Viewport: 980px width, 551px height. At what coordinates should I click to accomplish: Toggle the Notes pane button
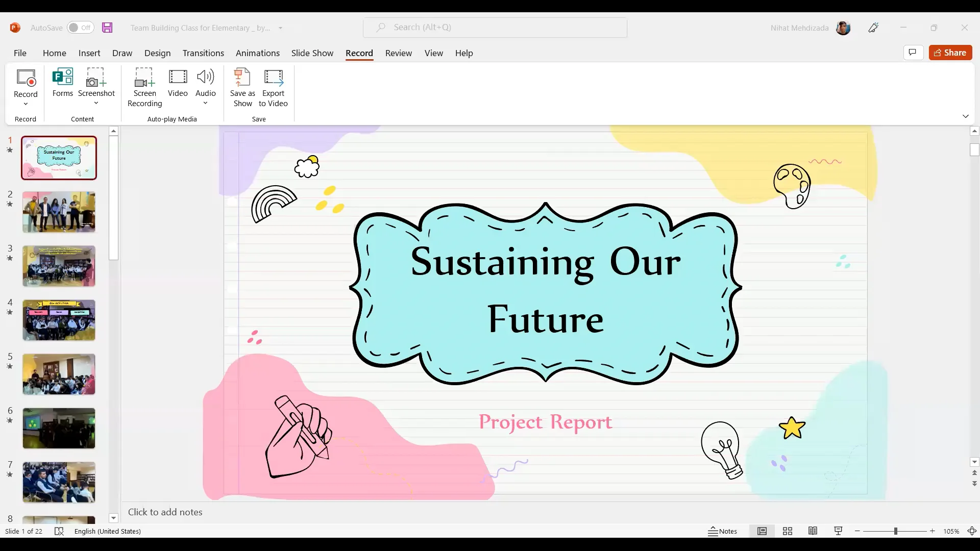pos(722,531)
